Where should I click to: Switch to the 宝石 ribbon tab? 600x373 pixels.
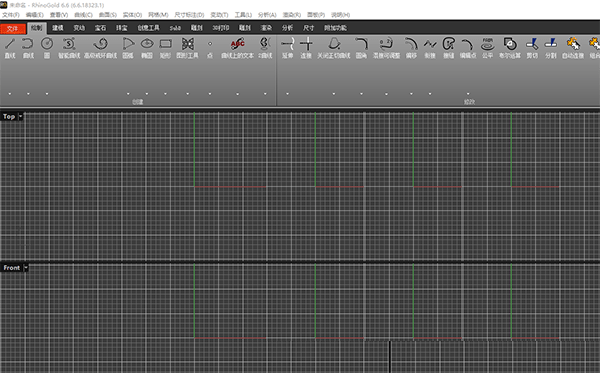pyautogui.click(x=100, y=28)
